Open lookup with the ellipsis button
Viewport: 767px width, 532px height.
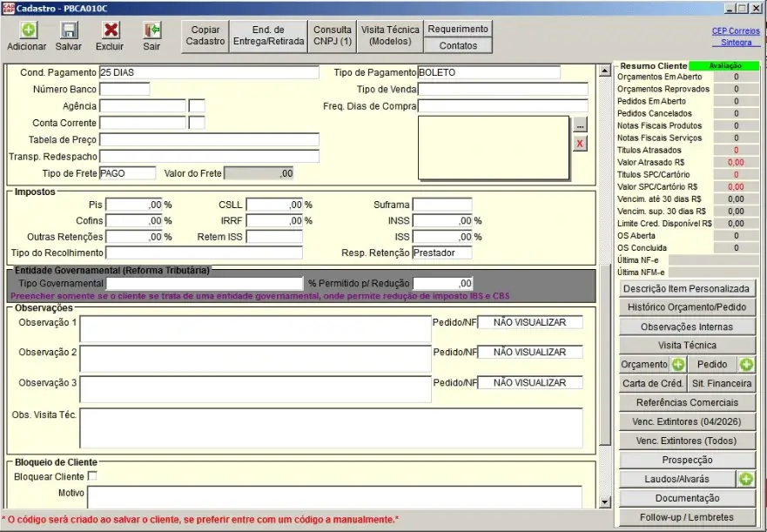pos(580,125)
